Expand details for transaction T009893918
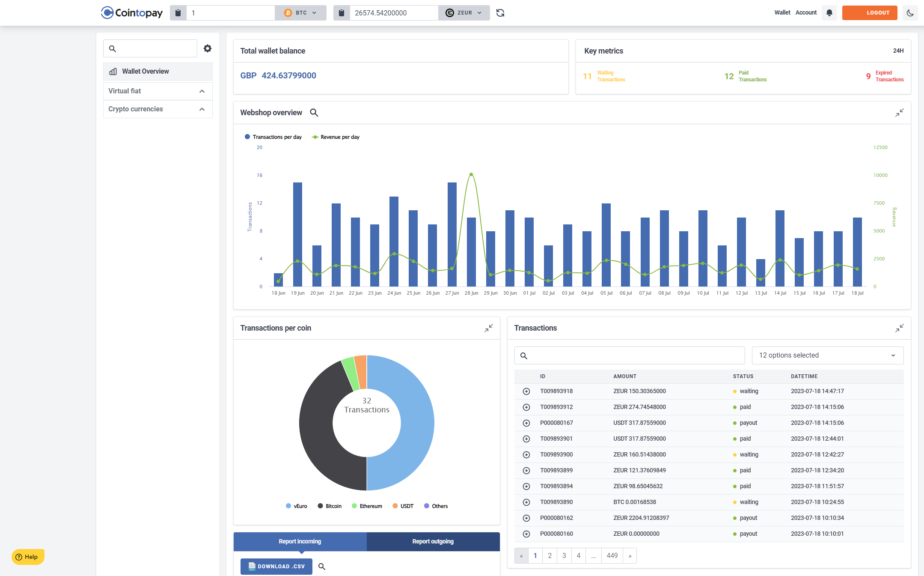The width and height of the screenshot is (924, 576). click(526, 391)
